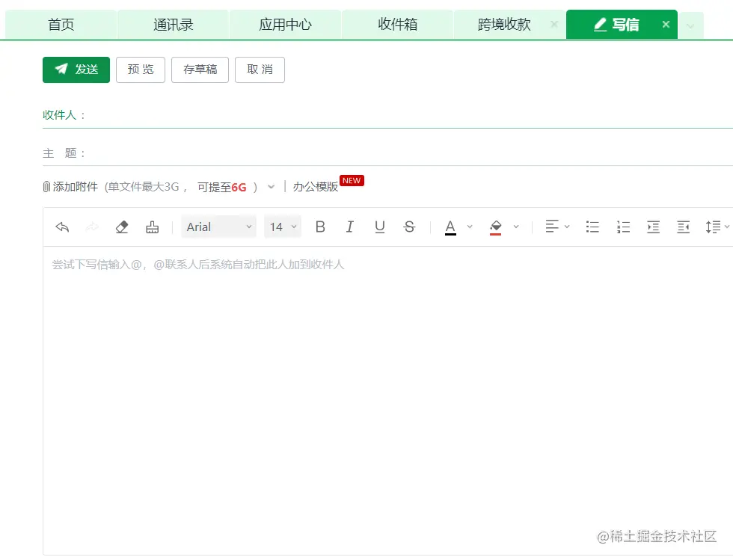Toggle bold formatting

tap(320, 227)
